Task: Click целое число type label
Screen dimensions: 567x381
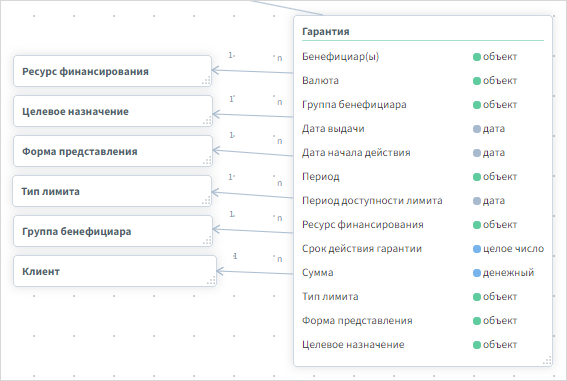Action: pyautogui.click(x=513, y=249)
